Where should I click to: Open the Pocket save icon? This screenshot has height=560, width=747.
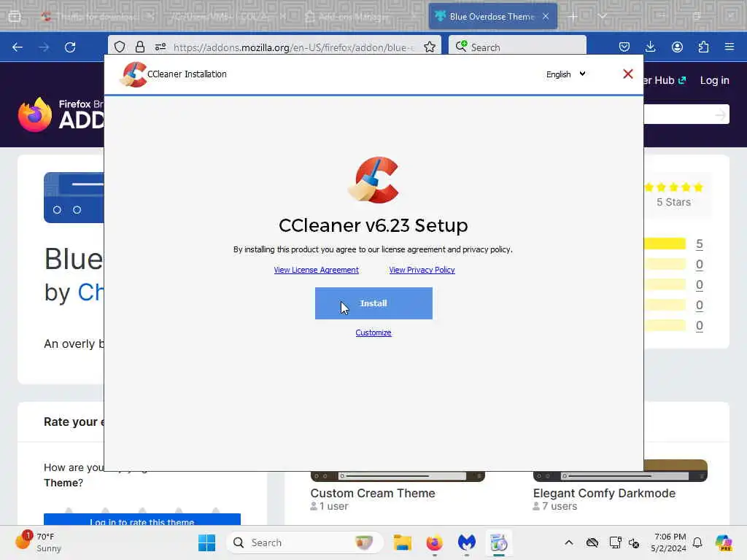click(x=624, y=47)
